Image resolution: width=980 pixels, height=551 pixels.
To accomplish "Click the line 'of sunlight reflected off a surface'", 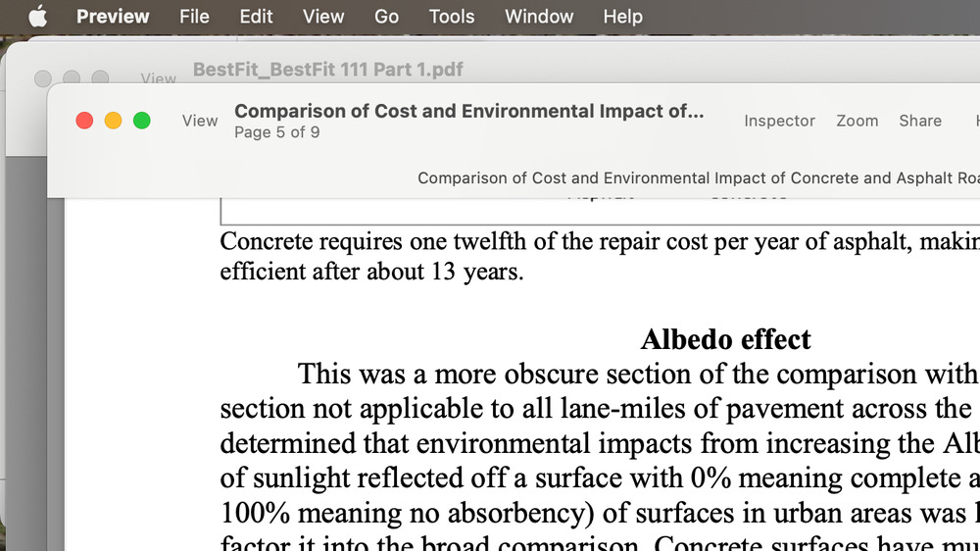I will pyautogui.click(x=600, y=477).
